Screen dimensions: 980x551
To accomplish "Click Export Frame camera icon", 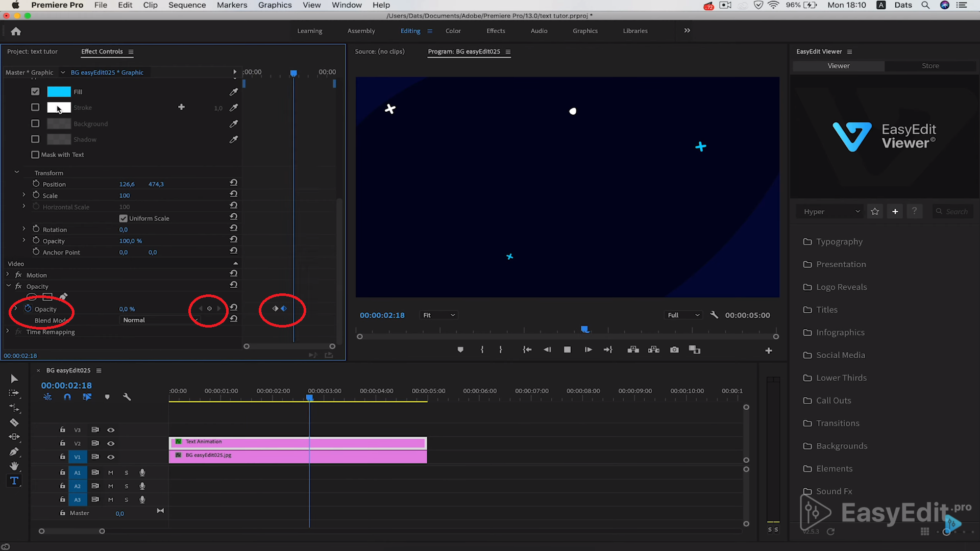I will point(675,350).
